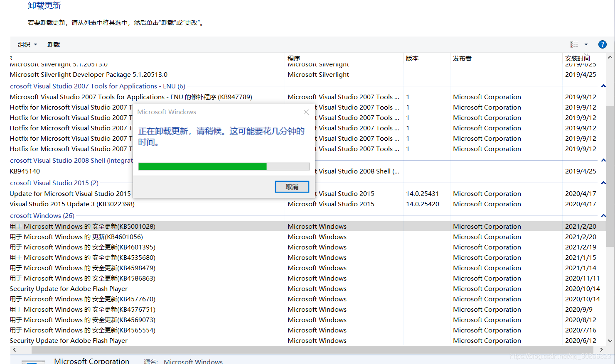Open the 组织 organize menu

[x=27, y=44]
